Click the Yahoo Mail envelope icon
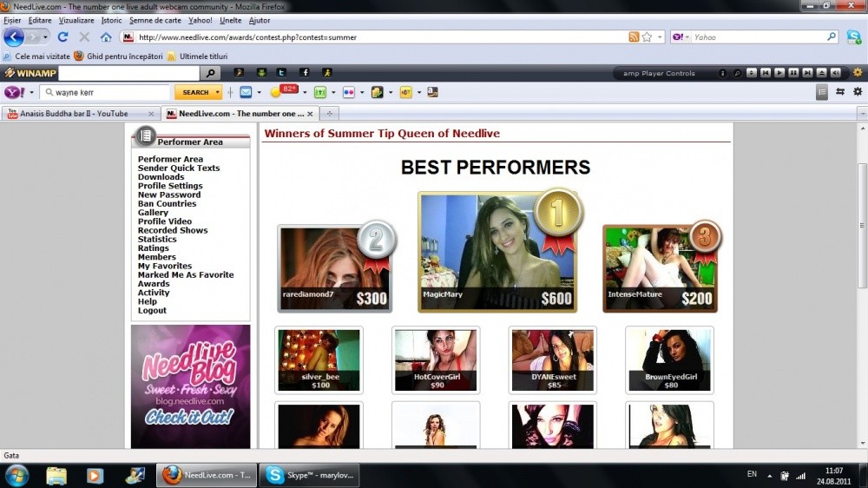The height and width of the screenshot is (488, 868). coord(246,92)
